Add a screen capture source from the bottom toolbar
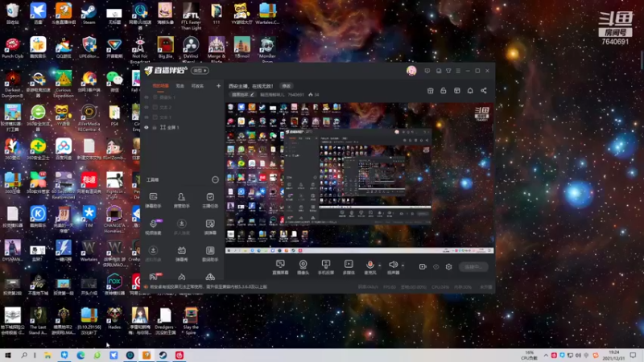Screen dimensions: 644x362 click(x=280, y=267)
